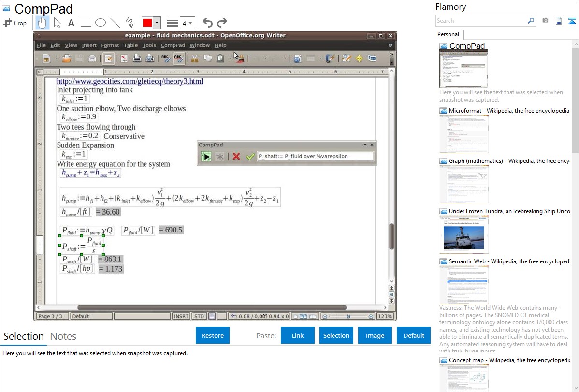579x392 pixels.
Task: Open the Microformat Wikipedia snapshot thumbnail
Action: (464, 134)
